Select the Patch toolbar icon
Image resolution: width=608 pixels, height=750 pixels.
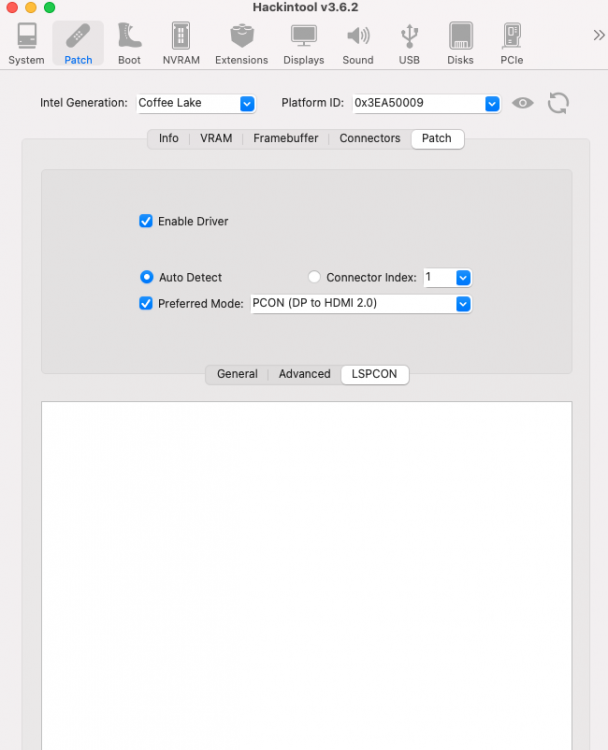point(78,44)
